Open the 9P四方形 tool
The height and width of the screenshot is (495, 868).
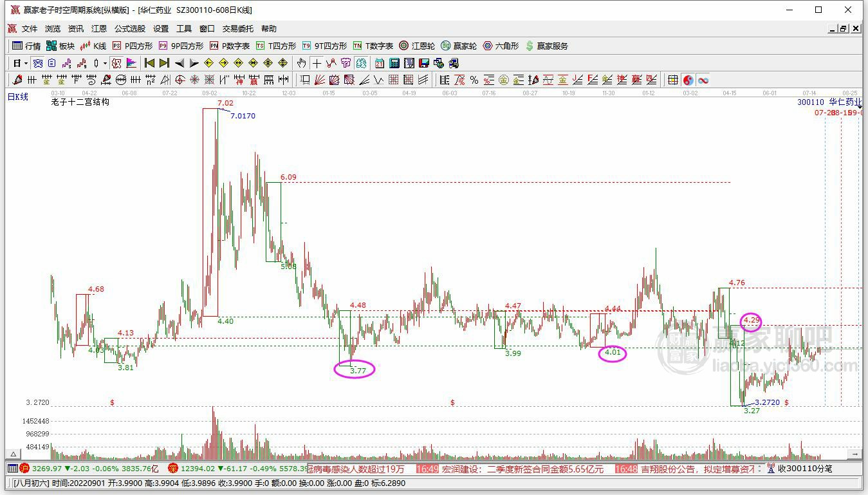point(181,46)
